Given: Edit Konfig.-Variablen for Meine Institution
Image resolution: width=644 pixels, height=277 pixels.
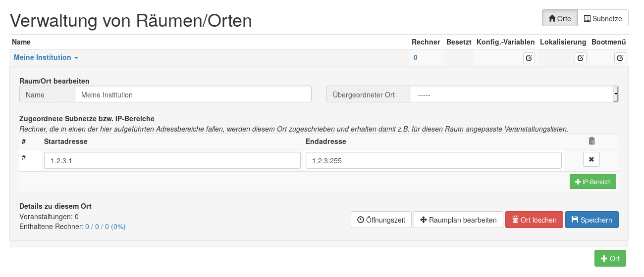Looking at the screenshot, I should [529, 58].
